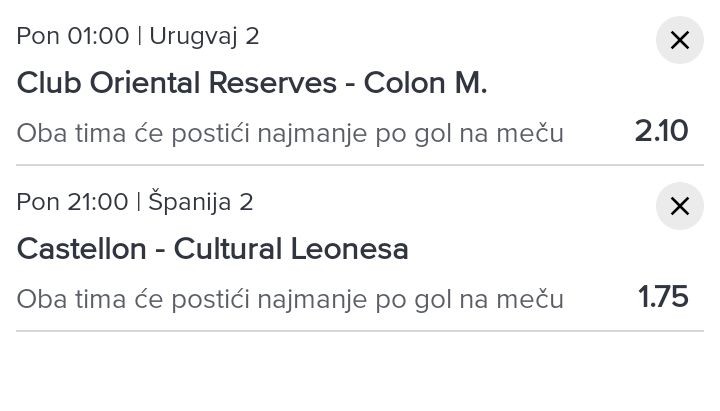The image size is (720, 411).
Task: Remove the Castellon - Cultural Leonesa bet
Action: coord(680,207)
